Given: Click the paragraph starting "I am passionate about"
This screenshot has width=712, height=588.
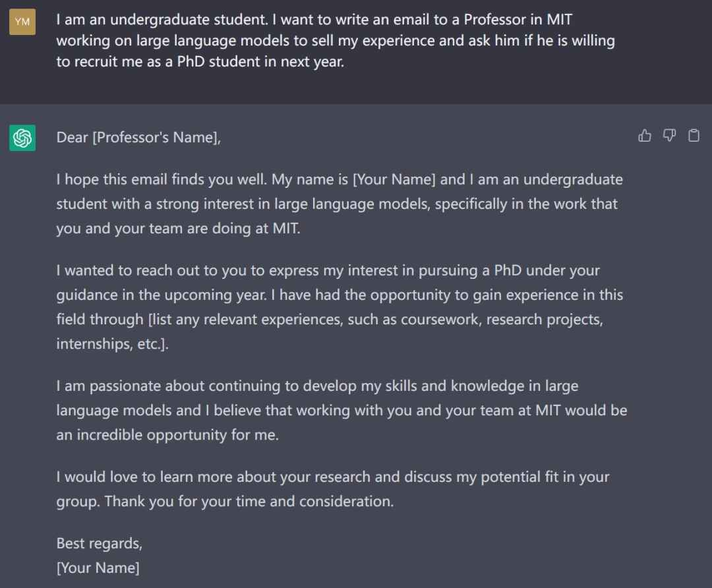Looking at the screenshot, I should 341,411.
